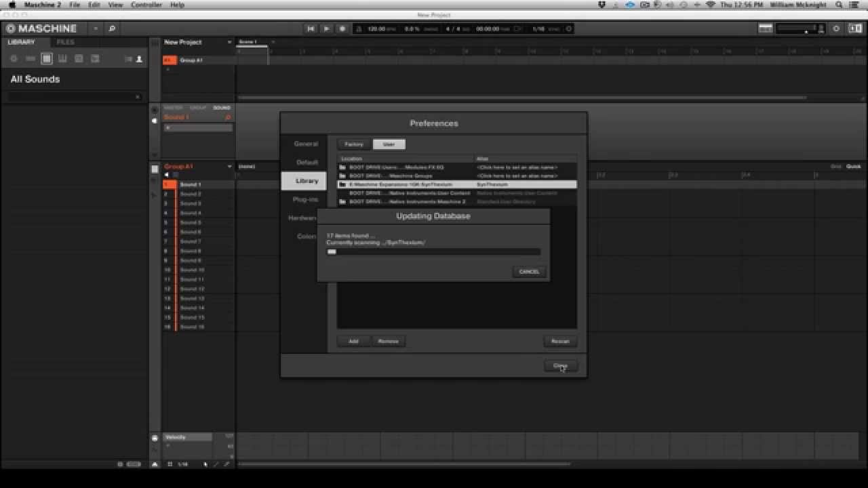Image resolution: width=868 pixels, height=488 pixels.
Task: Remove the selected library location
Action: pyautogui.click(x=388, y=341)
